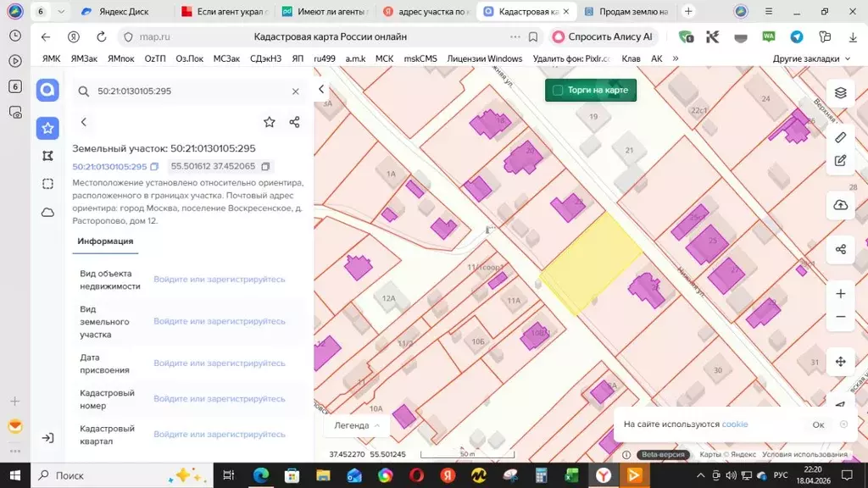Viewport: 868px width, 488px height.
Task: Open the Лицензии Windows bookmark
Action: coord(484,58)
